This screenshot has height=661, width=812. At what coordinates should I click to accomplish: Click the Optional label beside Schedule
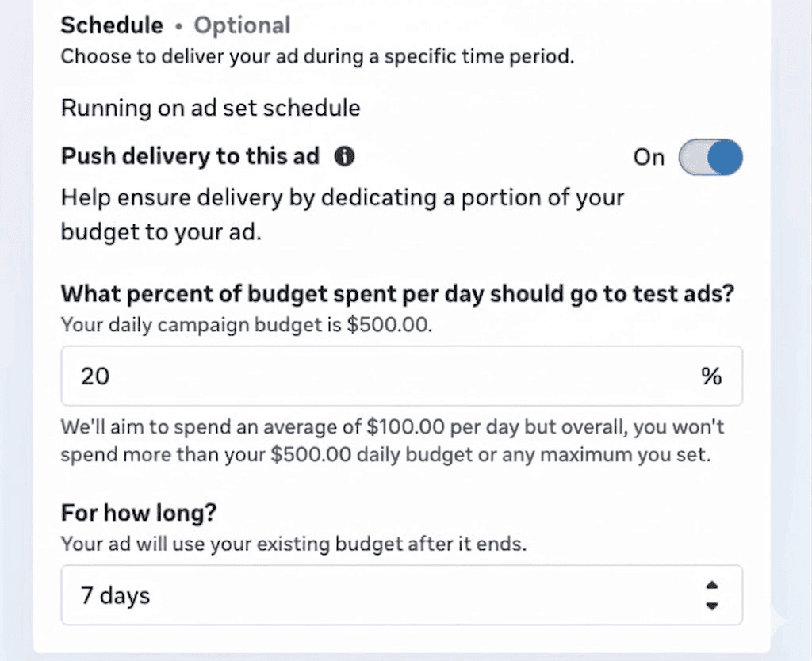(242, 25)
